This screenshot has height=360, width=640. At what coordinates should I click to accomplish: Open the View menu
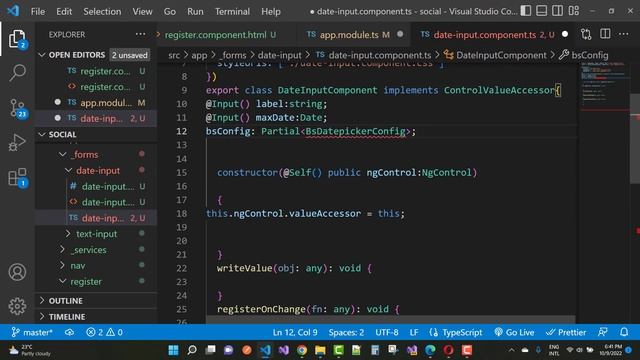142,11
